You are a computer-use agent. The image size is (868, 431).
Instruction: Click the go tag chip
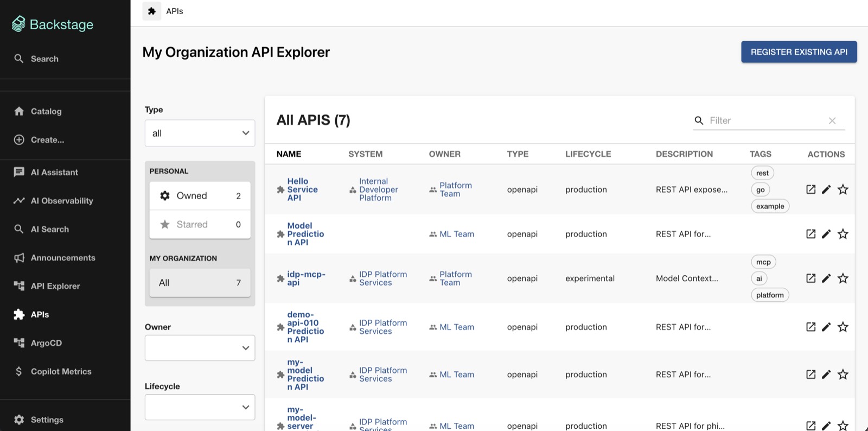pos(760,189)
